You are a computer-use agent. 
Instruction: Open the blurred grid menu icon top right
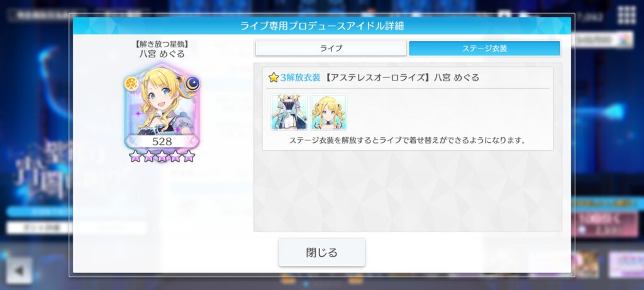627,15
